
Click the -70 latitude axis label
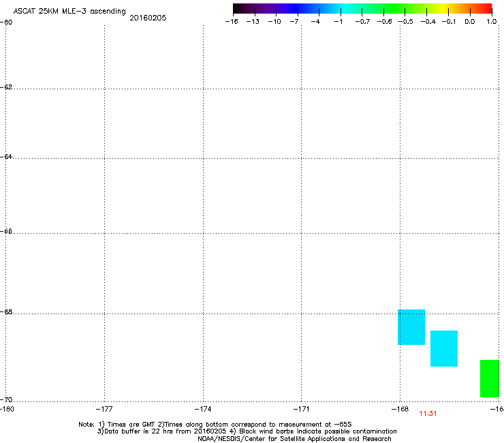(x=6, y=400)
